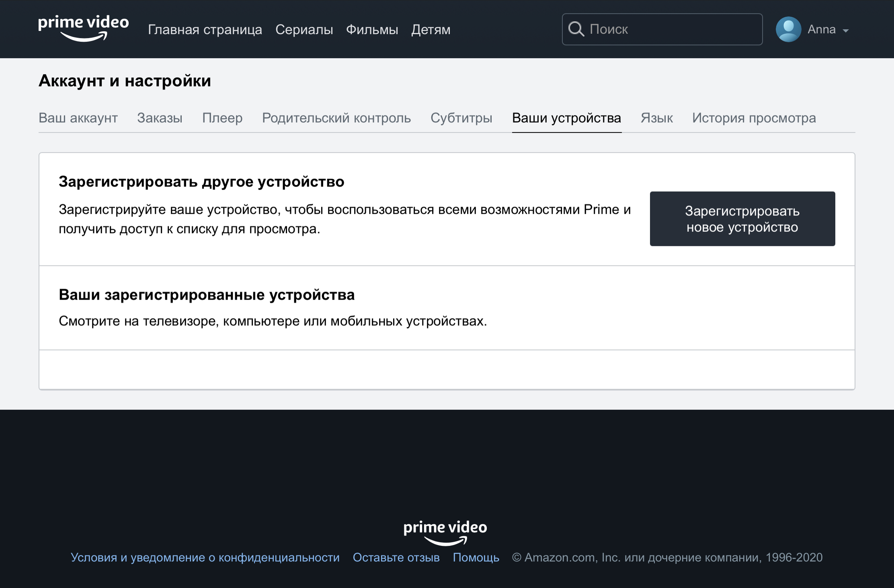
Task: Open the Сериалы section
Action: (304, 30)
